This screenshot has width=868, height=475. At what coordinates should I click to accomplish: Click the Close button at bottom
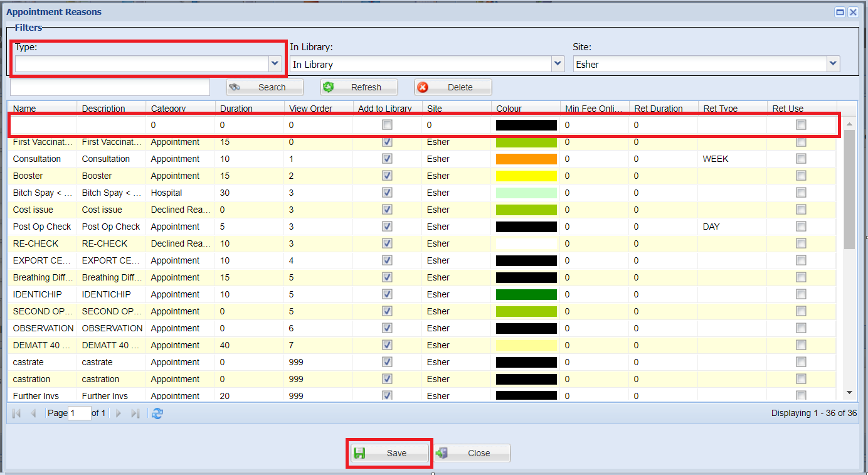point(472,453)
